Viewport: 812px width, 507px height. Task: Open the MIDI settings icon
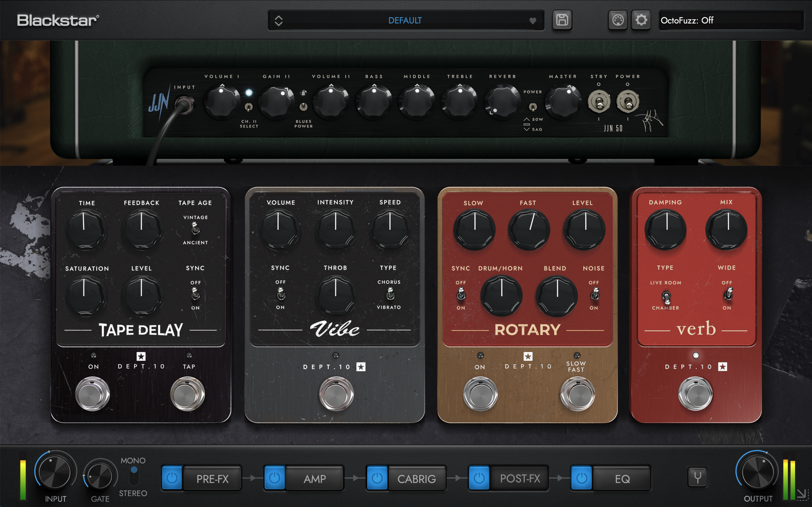(617, 20)
